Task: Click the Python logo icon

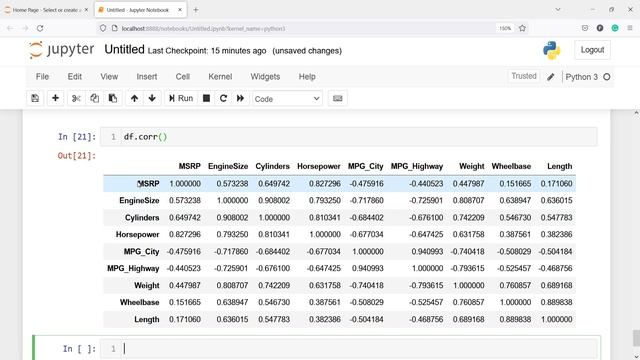Action: tap(552, 50)
